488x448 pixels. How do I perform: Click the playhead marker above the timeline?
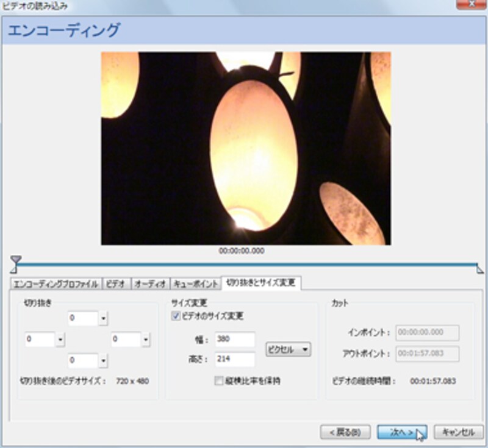click(x=16, y=260)
